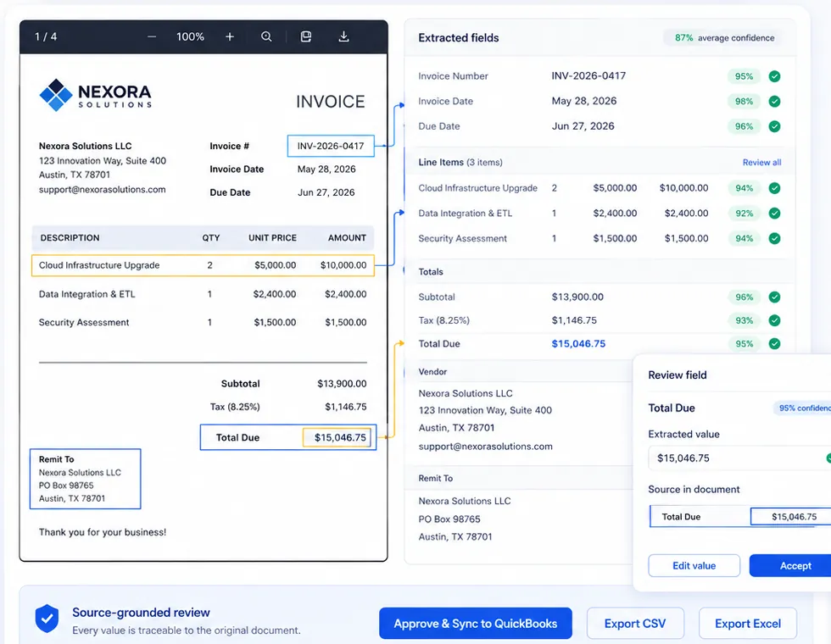
Task: Click the Vendor section header
Action: (x=432, y=372)
